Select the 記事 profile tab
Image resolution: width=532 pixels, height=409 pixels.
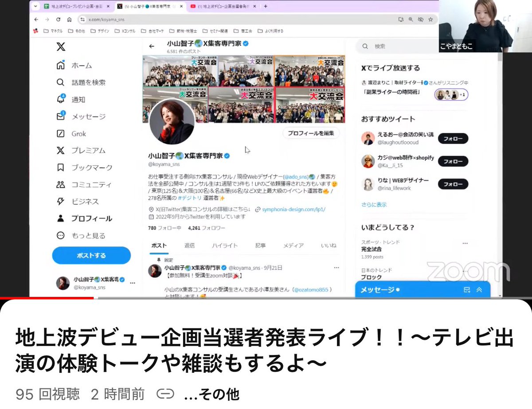coord(261,245)
